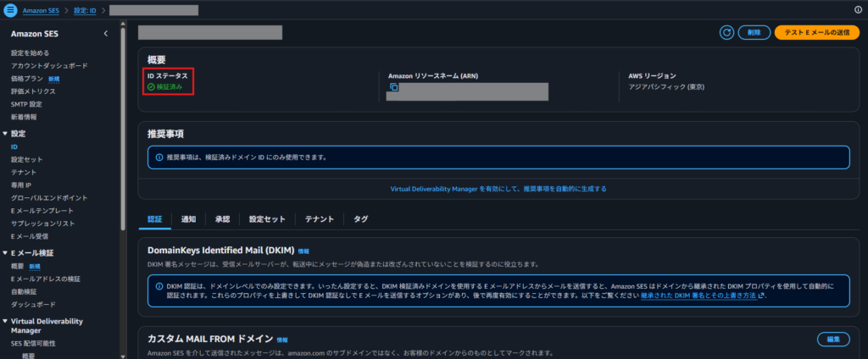
Task: Open SES 配信可能性 in sidebar
Action: 33,344
